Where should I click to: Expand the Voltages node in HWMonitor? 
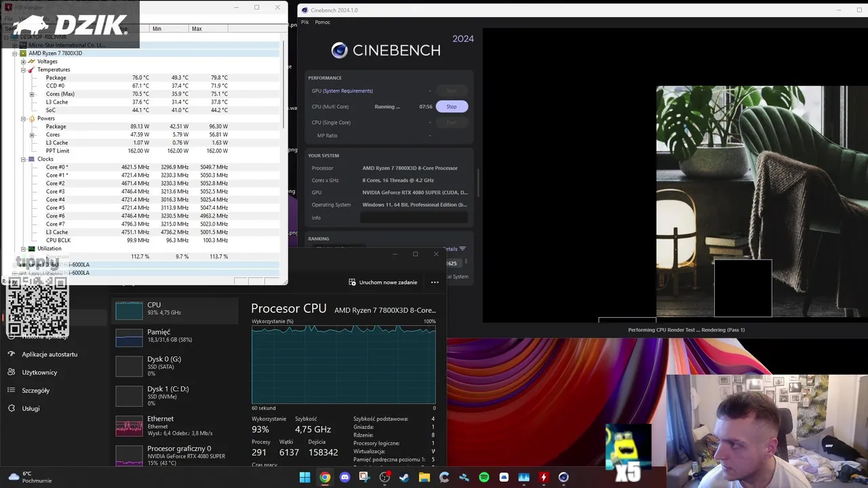[x=23, y=61]
